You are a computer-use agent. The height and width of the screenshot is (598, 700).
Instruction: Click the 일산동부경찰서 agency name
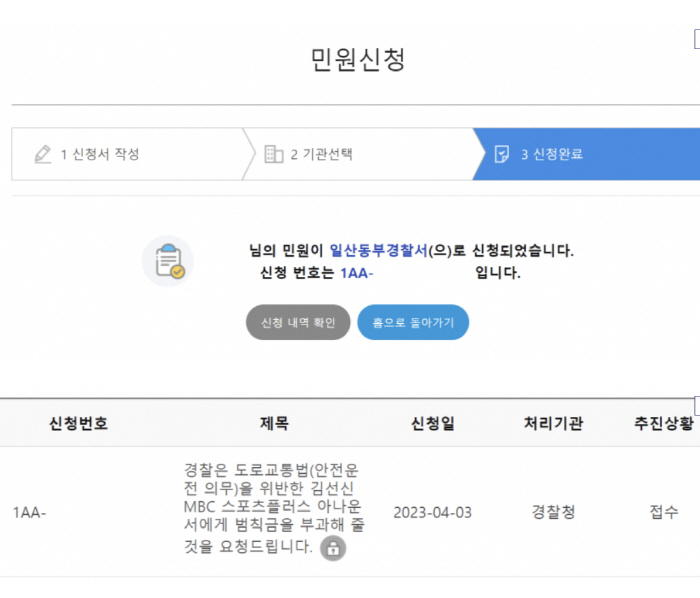point(379,250)
